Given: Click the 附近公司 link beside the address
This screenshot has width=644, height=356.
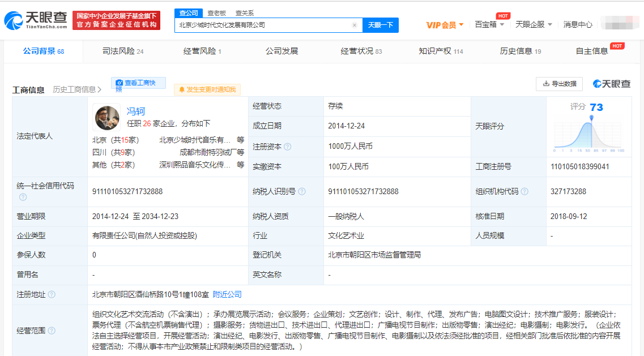Looking at the screenshot, I should coord(227,294).
